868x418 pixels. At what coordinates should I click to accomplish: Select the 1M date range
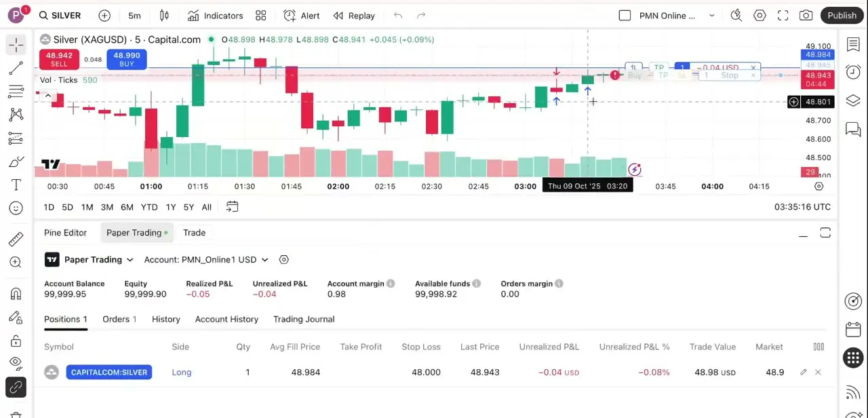coord(87,207)
